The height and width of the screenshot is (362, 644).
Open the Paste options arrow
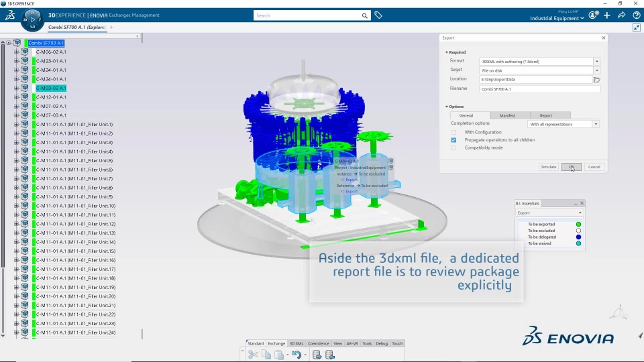(x=287, y=355)
